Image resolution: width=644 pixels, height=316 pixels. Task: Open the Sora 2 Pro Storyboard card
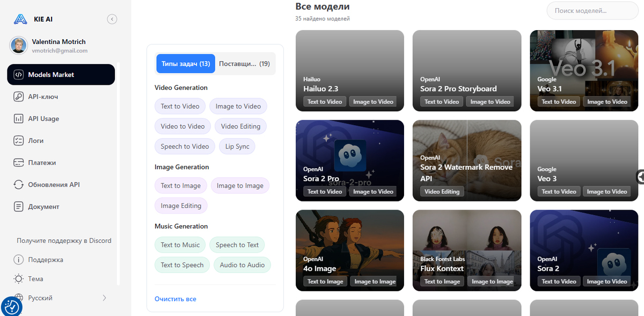click(467, 70)
